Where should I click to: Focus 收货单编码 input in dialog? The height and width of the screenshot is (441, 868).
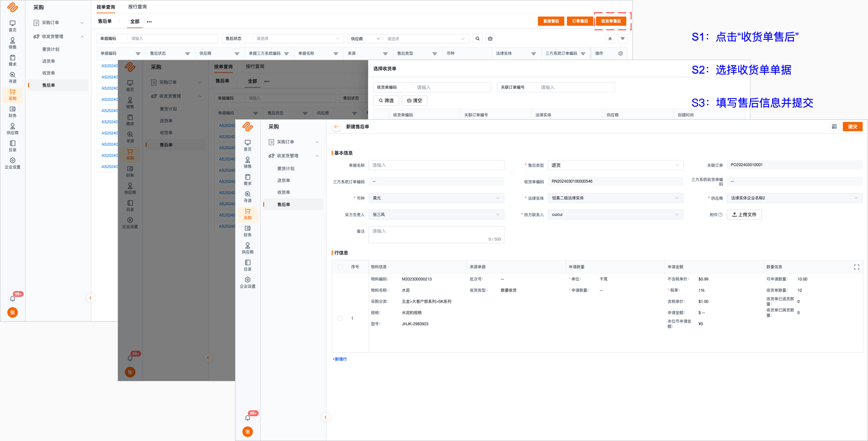click(x=452, y=87)
